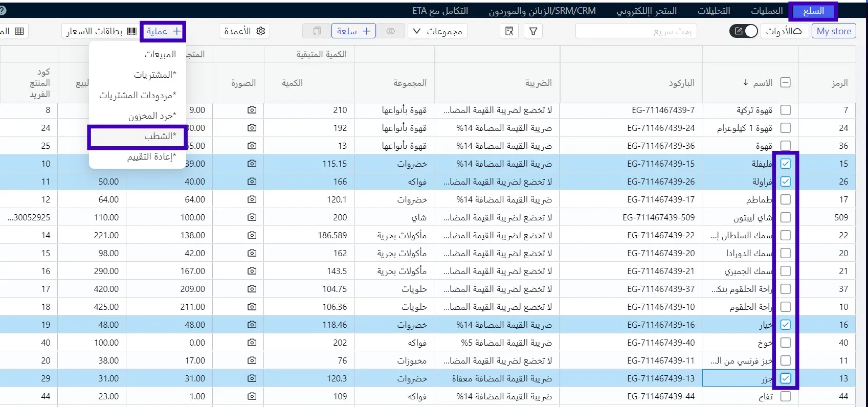
Task: Click sort arrow beside الاسم column header
Action: (x=746, y=82)
